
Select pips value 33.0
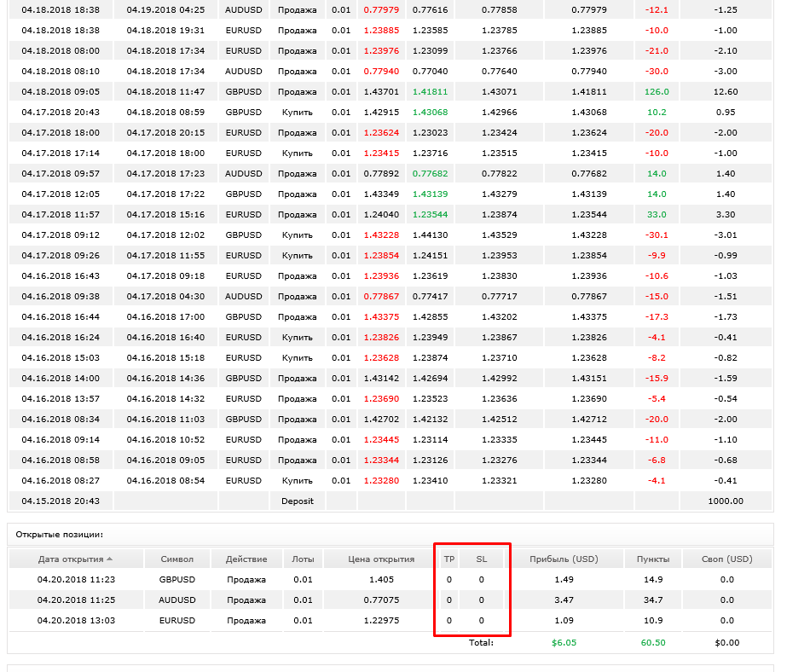click(x=657, y=214)
